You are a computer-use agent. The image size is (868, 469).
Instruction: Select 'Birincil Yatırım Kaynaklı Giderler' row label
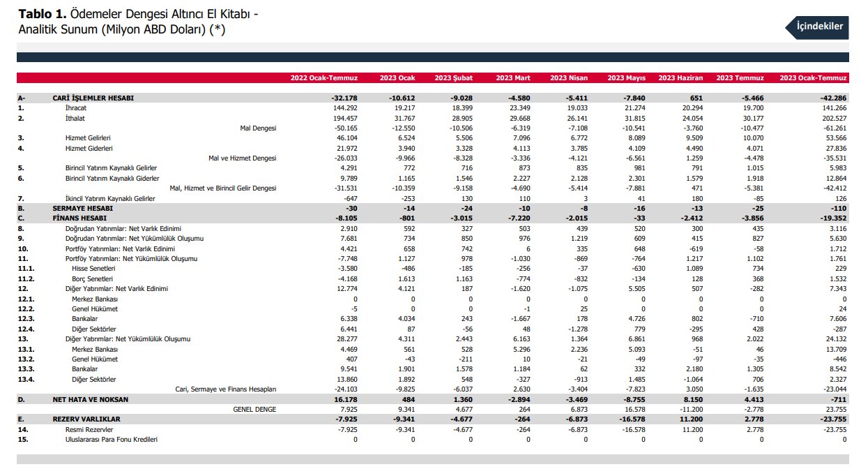point(112,179)
